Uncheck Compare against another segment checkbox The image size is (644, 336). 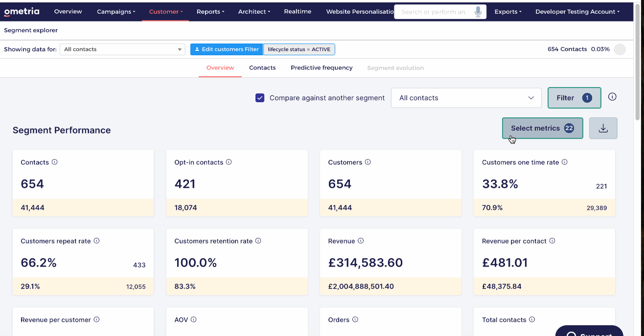260,98
